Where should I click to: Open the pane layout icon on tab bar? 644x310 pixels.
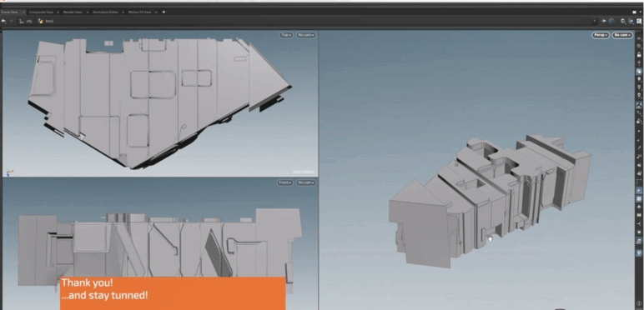click(x=634, y=12)
